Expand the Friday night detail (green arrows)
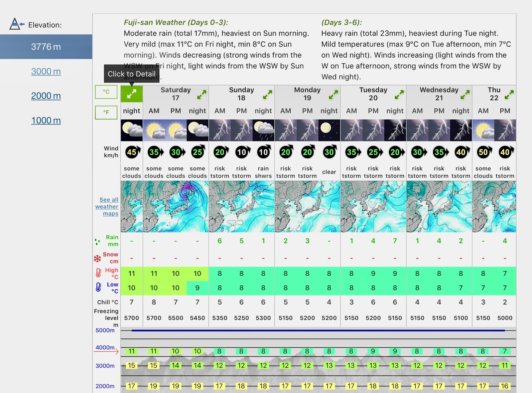The height and width of the screenshot is (393, 532). 132,94
